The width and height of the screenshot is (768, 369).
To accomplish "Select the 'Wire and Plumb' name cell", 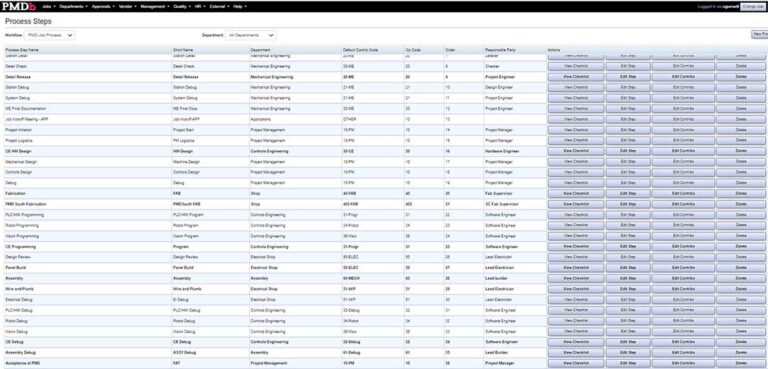I will tap(88, 289).
